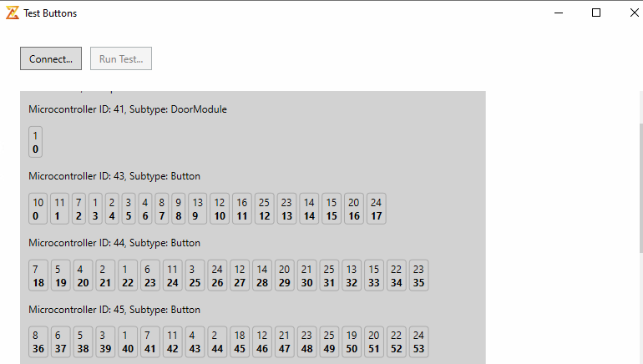The height and width of the screenshot is (364, 643).
Task: Click the Run Test... button
Action: [x=121, y=58]
